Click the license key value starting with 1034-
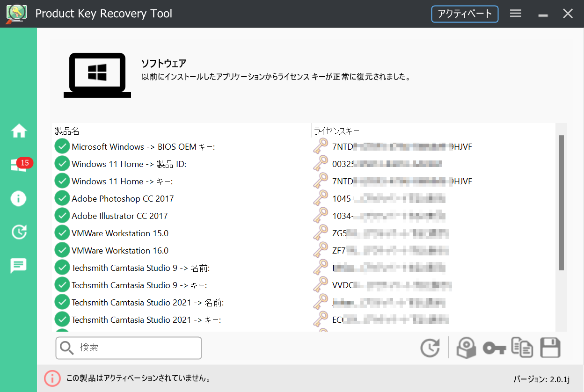This screenshot has width=584, height=392. point(388,216)
